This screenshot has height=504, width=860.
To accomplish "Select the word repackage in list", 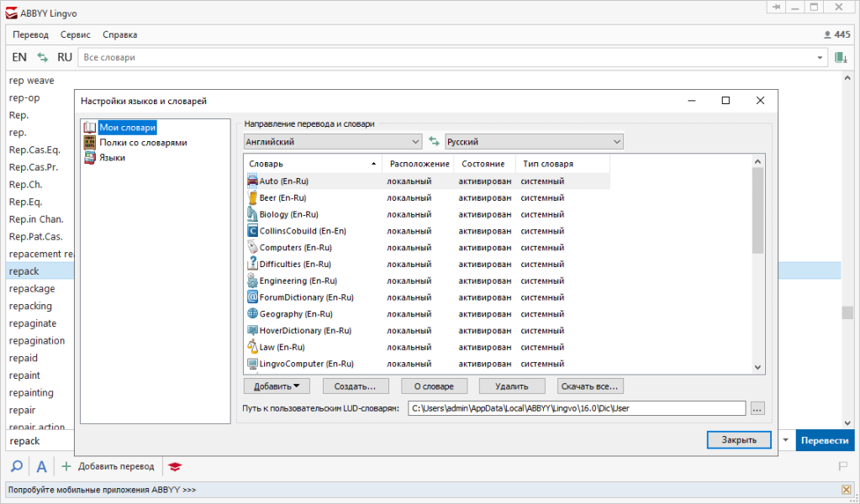I will point(32,289).
